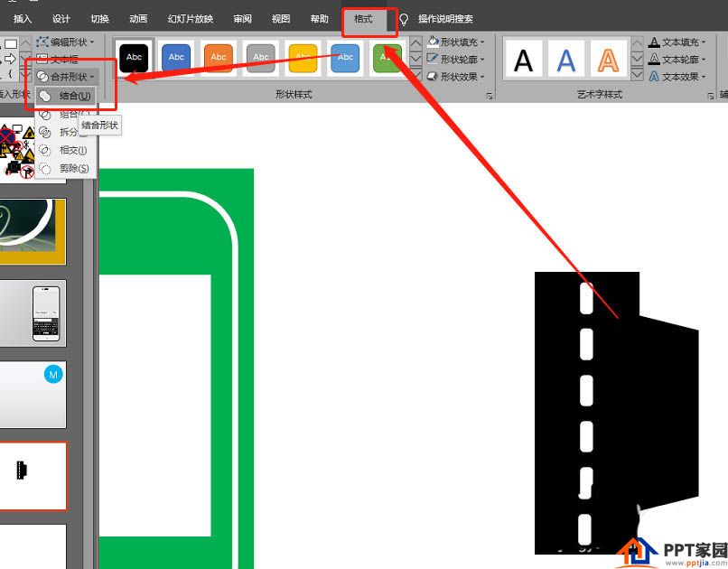The image size is (728, 569).
Task: Open the 帮助 tab
Action: pos(320,19)
